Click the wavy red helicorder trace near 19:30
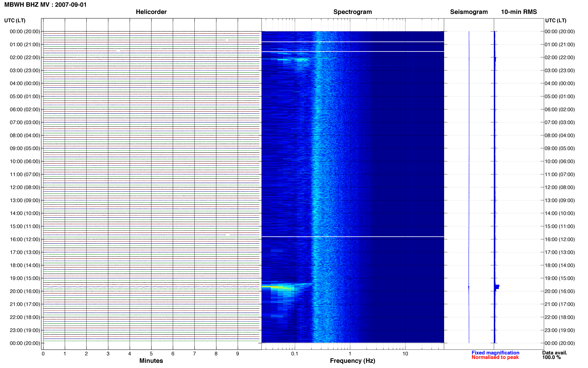 tap(151, 285)
